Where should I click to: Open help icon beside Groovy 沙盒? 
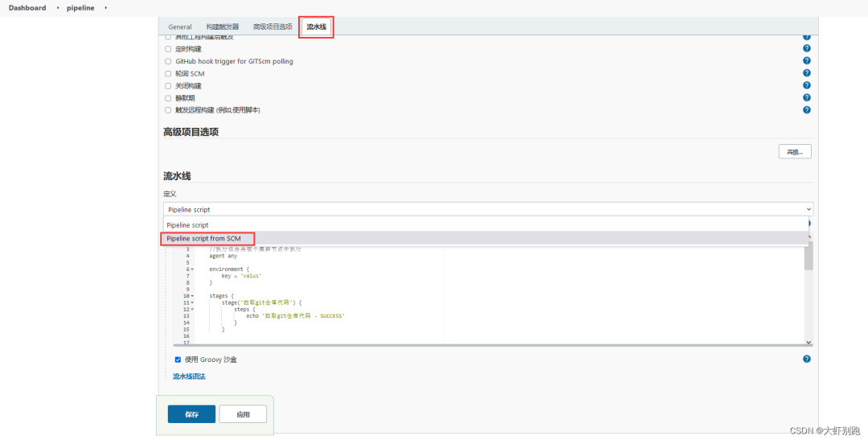807,359
